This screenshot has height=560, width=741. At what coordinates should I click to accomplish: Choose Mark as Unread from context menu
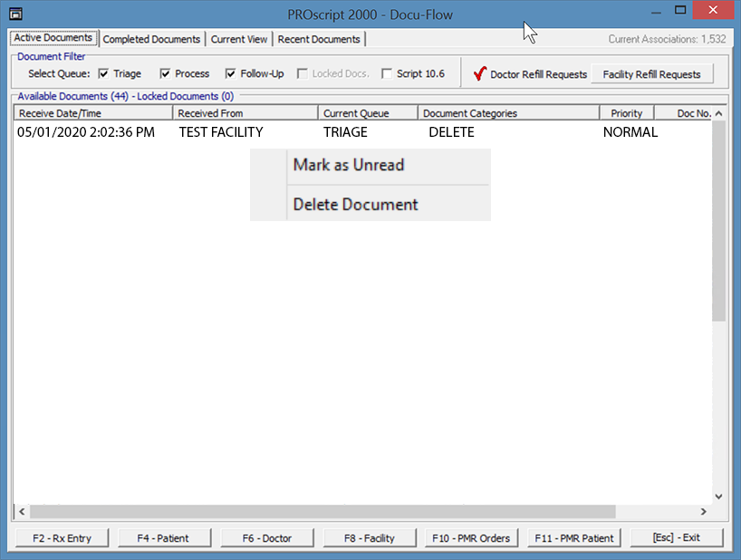point(349,166)
